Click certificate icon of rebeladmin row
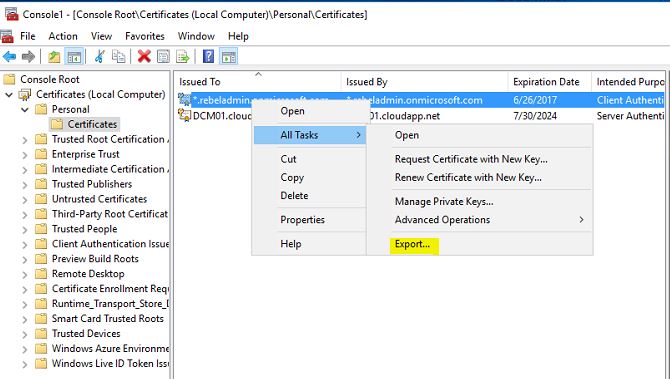This screenshot has height=379, width=670. (185, 100)
